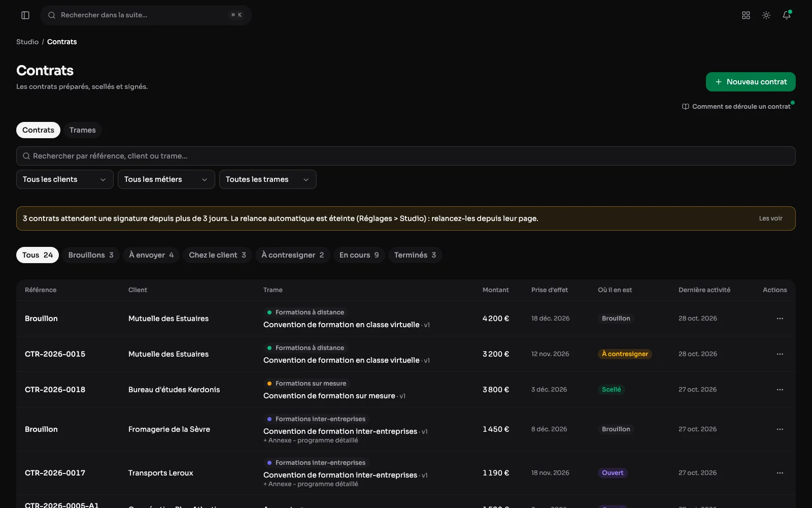This screenshot has height=508, width=812.
Task: Click the Bureau d'études Kerdonis client
Action: [x=174, y=390]
